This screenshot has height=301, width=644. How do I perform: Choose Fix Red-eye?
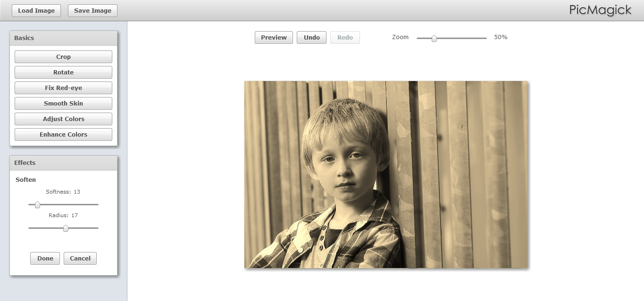pos(63,88)
